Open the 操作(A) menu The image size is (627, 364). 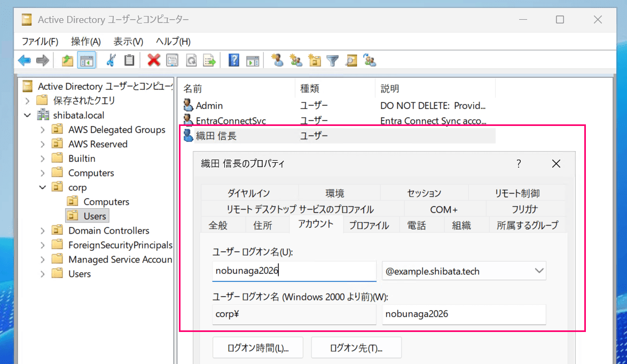tap(85, 42)
